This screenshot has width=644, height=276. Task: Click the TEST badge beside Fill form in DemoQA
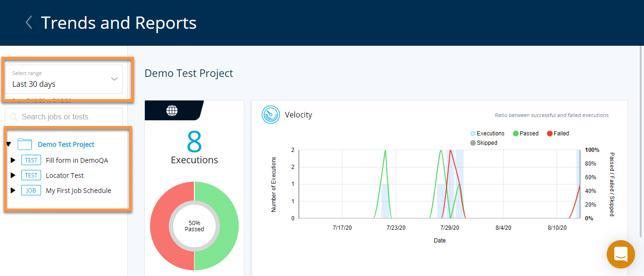(31, 160)
